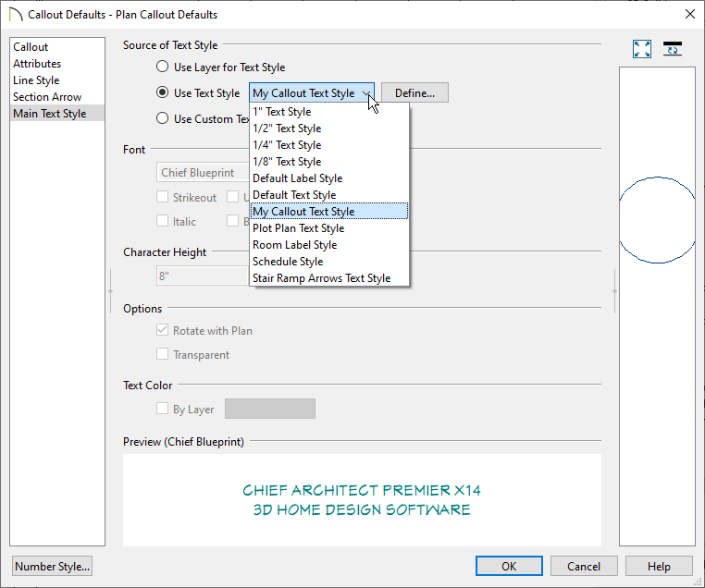Click the Chief Architect title bar icon
This screenshot has height=588, width=705.
pyautogui.click(x=16, y=15)
